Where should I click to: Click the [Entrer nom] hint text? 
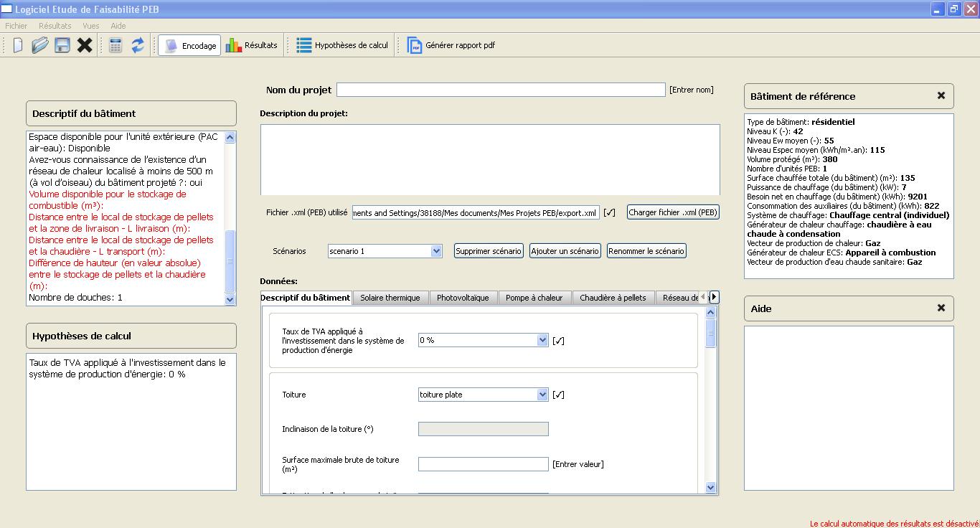(x=692, y=90)
